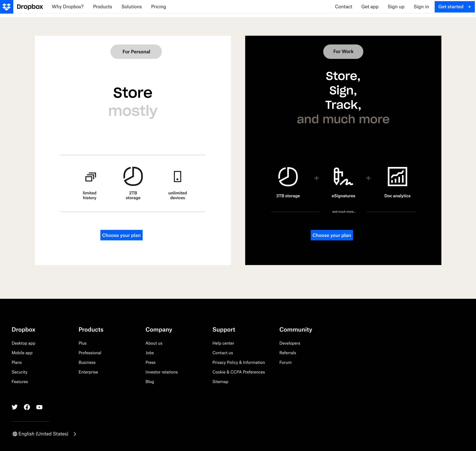Screen dimensions: 476x451
Task: Open the Press link
Action: pyautogui.click(x=151, y=362)
